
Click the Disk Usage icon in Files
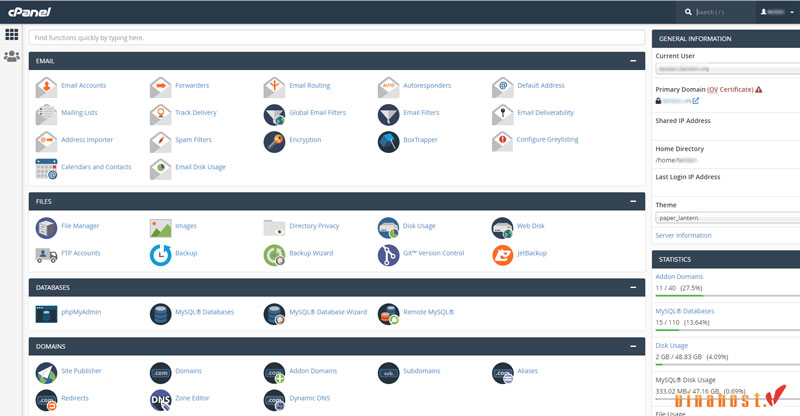tap(389, 228)
